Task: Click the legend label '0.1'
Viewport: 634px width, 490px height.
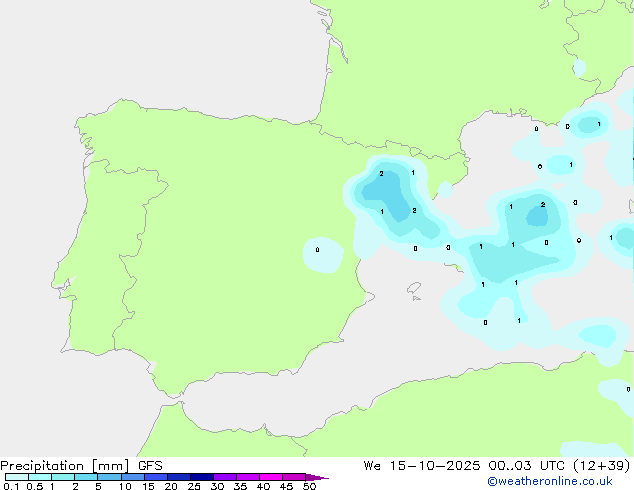Action: point(11,486)
